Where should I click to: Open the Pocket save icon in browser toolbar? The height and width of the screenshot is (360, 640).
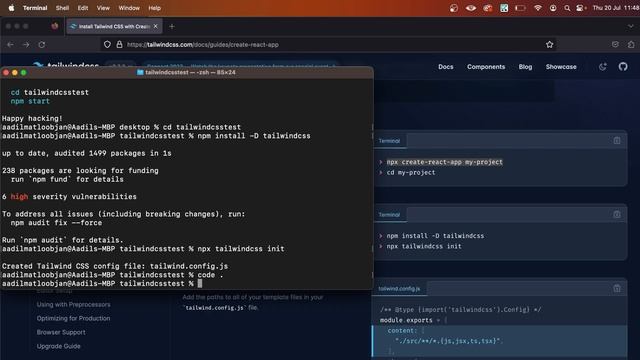tap(615, 44)
